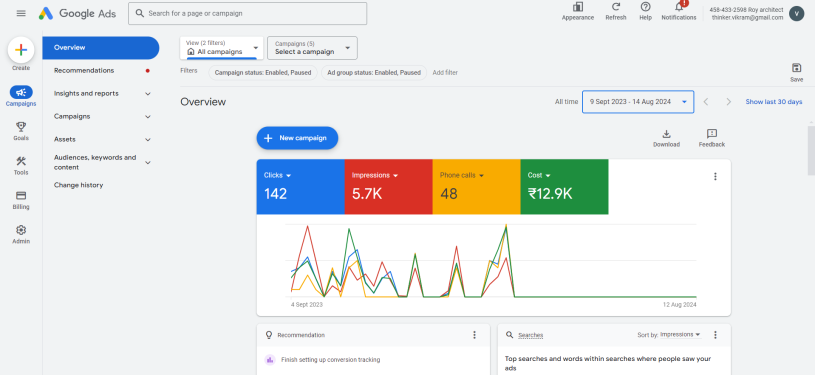Go to next date range
The width and height of the screenshot is (815, 375).
729,102
